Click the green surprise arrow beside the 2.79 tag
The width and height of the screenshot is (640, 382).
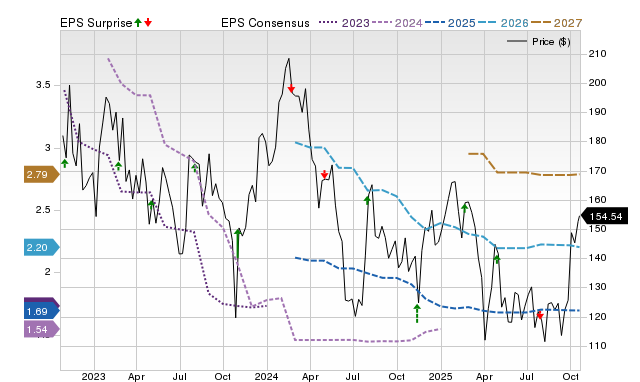point(64,164)
